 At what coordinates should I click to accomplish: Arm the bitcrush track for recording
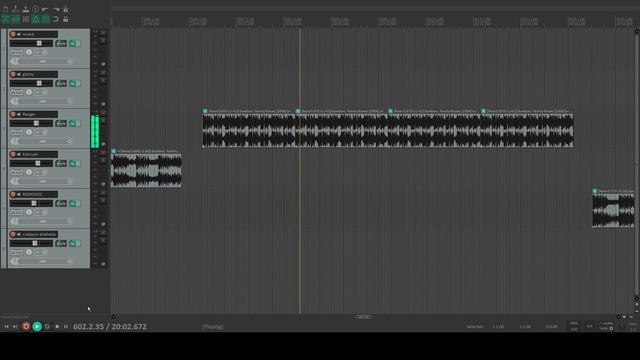tap(13, 154)
